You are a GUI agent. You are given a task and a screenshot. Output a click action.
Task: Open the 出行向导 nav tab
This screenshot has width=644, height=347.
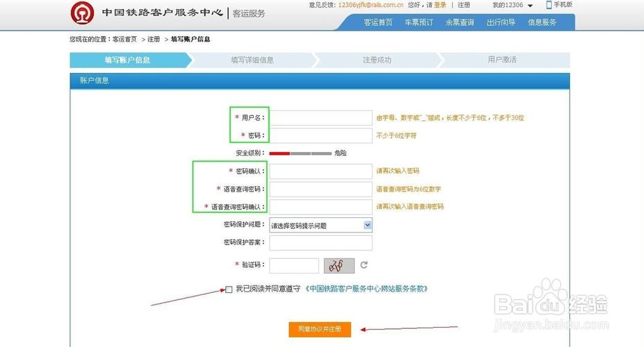click(501, 23)
